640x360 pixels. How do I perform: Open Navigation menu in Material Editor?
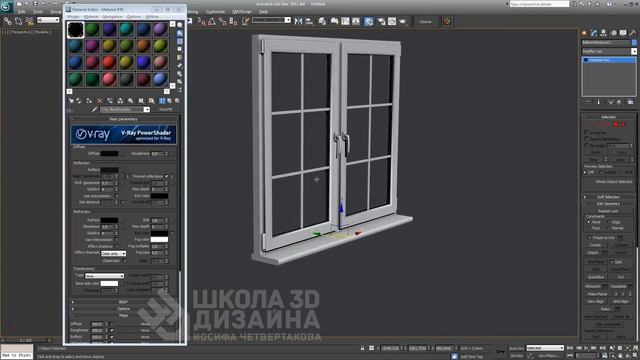[112, 17]
